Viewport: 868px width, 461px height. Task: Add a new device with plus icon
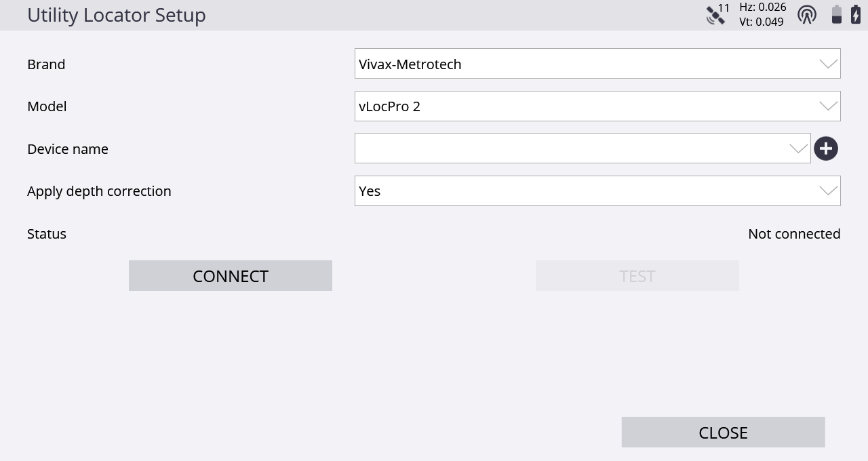[826, 148]
